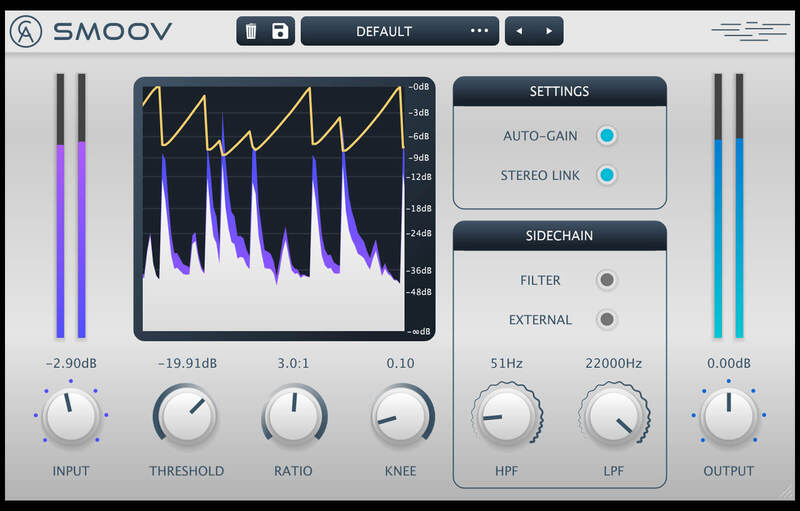Click the -48dB scale marking
The image size is (800, 511).
point(419,292)
